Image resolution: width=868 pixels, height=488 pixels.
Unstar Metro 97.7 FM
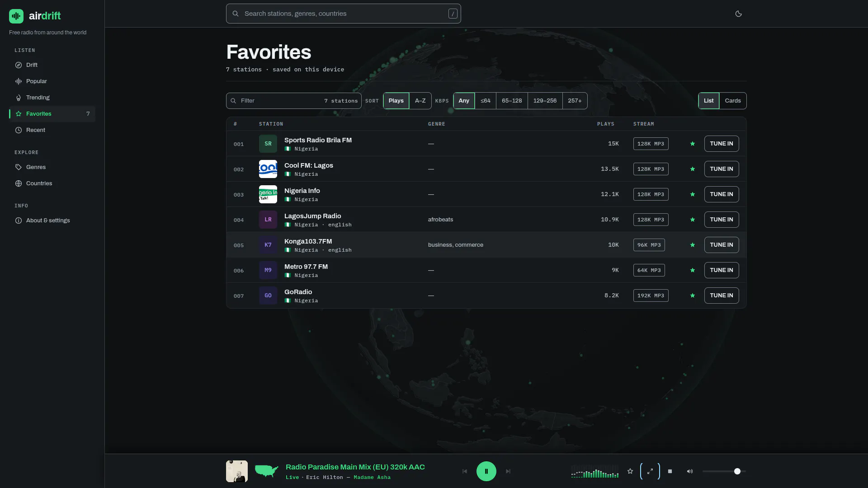click(x=692, y=270)
